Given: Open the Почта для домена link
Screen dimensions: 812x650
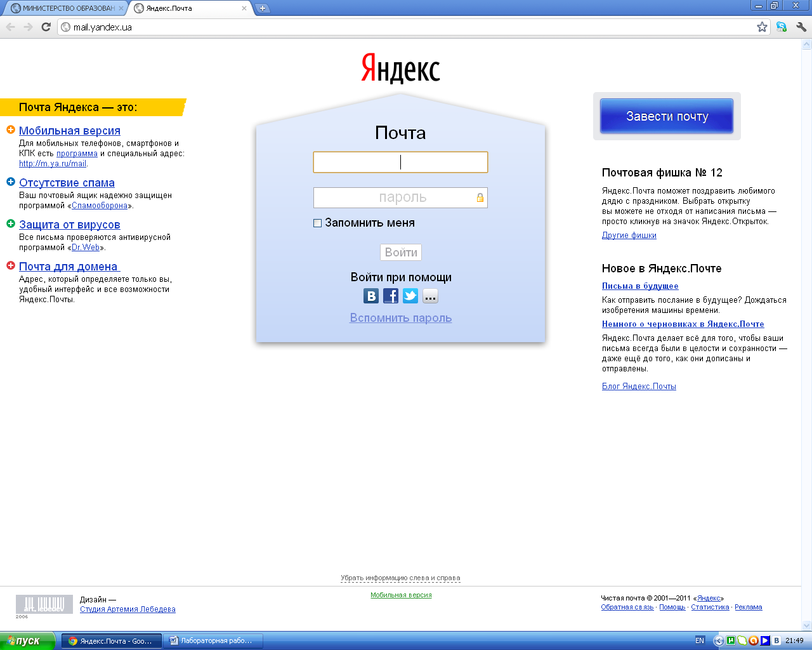Looking at the screenshot, I should click(x=69, y=267).
